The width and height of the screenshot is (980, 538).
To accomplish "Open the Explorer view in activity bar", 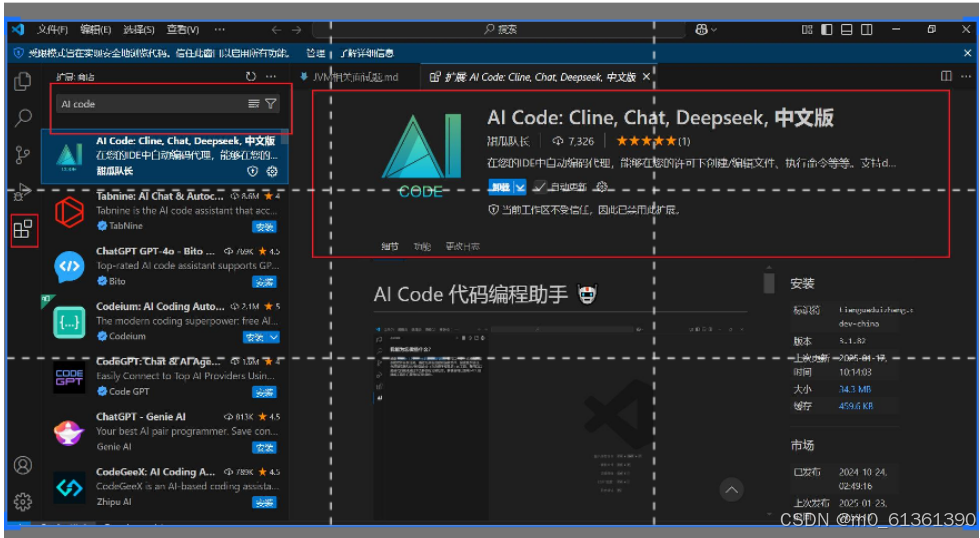I will coord(22,81).
